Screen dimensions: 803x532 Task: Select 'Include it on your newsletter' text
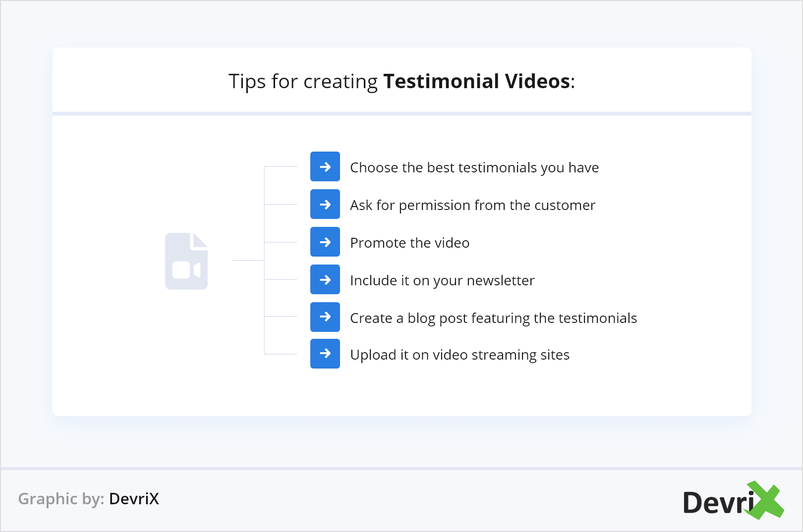click(x=442, y=280)
